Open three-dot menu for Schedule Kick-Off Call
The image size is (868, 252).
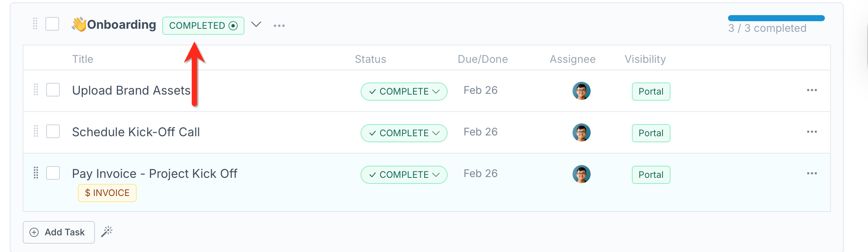click(812, 132)
